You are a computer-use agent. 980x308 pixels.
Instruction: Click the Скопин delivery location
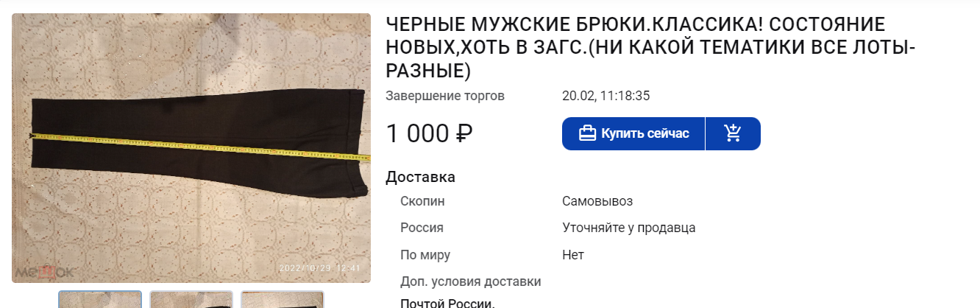[x=422, y=201]
